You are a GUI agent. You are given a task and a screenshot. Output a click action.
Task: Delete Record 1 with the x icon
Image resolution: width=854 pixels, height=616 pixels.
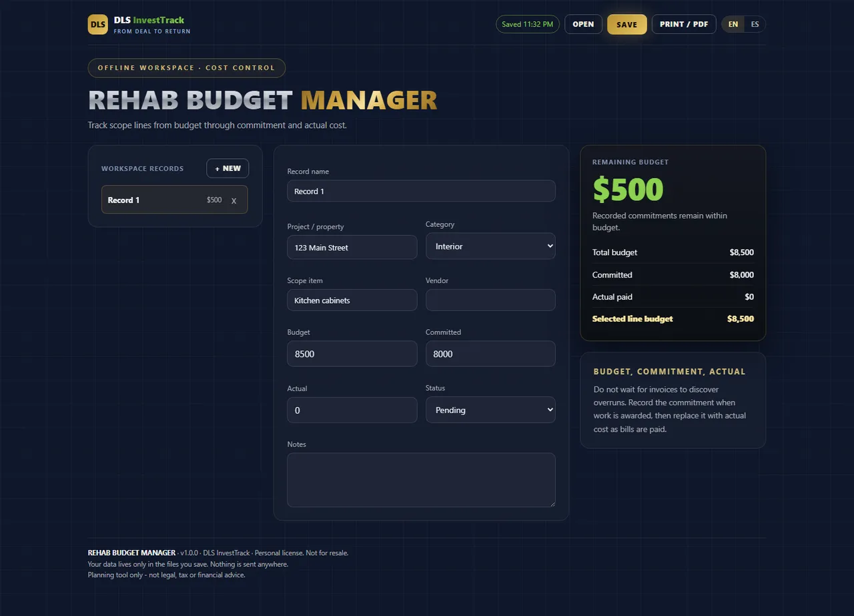234,200
